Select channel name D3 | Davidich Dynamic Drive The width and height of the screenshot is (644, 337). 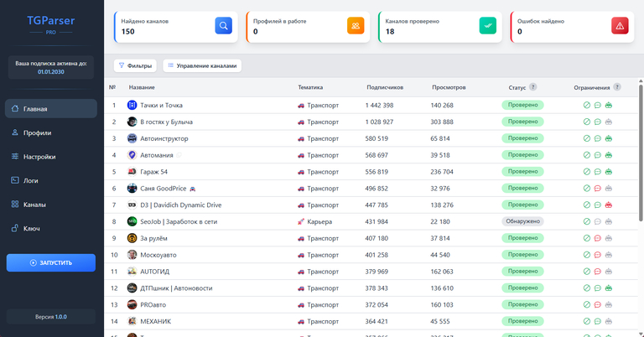[x=181, y=205]
